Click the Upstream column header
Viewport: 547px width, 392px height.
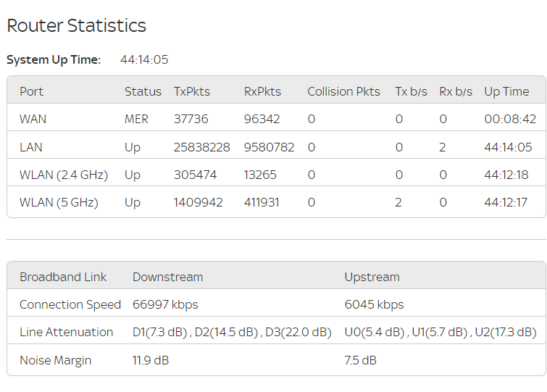pyautogui.click(x=372, y=277)
